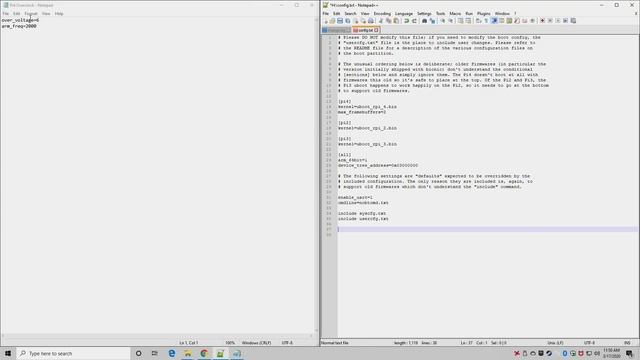Click over_voltage=6 line in Notepad
Image resolution: width=640 pixels, height=360 pixels.
(20, 20)
